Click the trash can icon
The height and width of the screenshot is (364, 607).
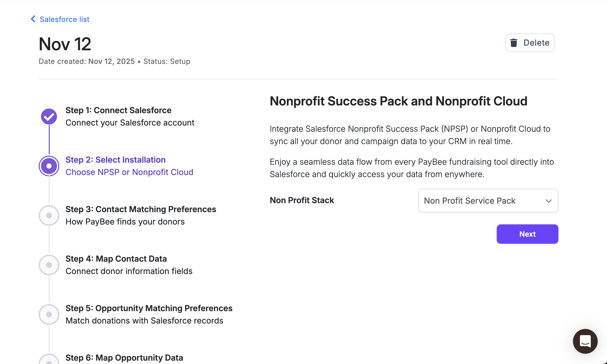514,43
